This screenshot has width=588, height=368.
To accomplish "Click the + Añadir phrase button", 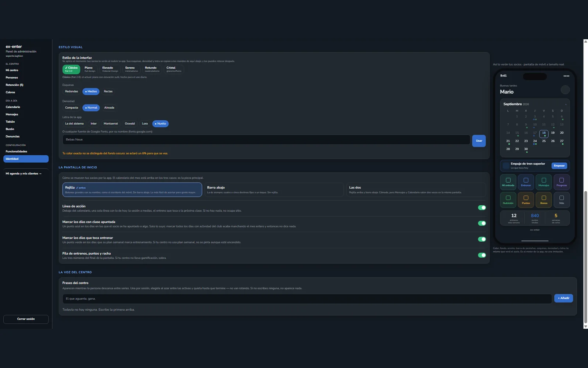I will pyautogui.click(x=563, y=298).
